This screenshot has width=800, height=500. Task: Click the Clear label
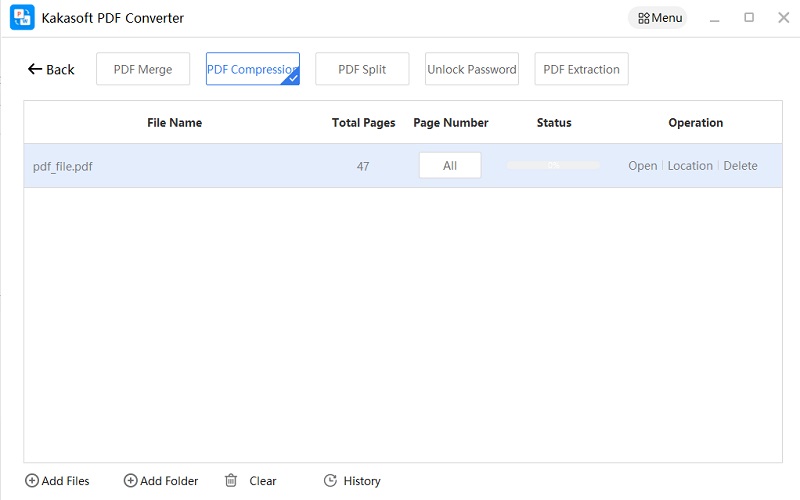263,481
